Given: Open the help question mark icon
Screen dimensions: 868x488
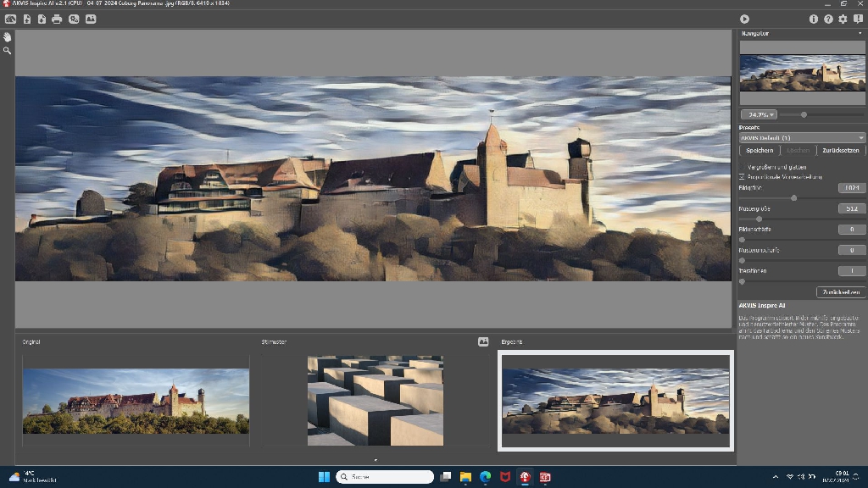Looking at the screenshot, I should (x=828, y=19).
